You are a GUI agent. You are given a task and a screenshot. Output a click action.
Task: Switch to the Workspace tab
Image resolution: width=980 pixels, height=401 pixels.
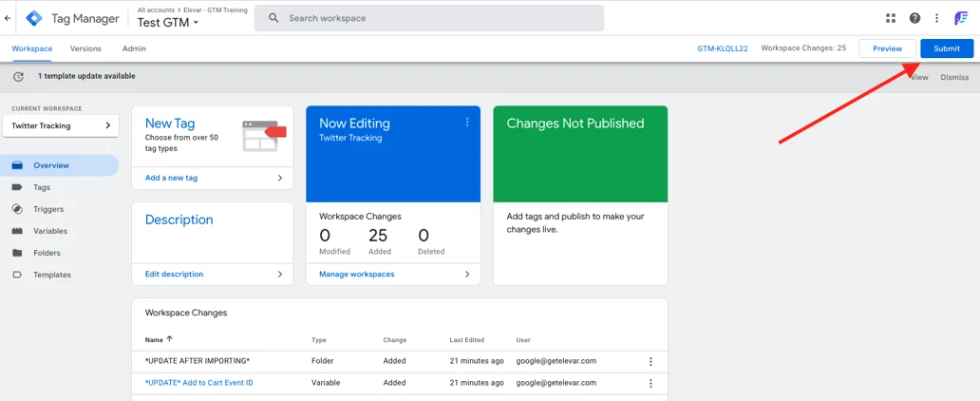coord(32,48)
